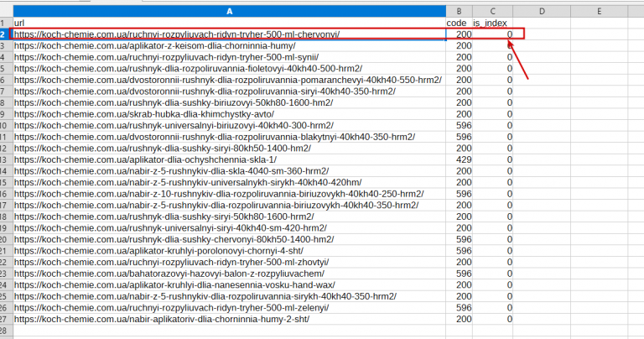The width and height of the screenshot is (644, 339).
Task: Select column E header
Action: [x=600, y=12]
